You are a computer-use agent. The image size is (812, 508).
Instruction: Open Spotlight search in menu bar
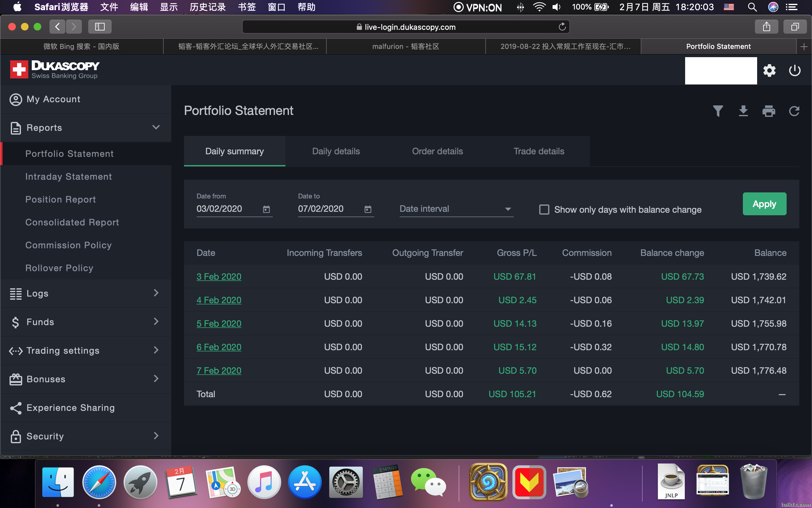[752, 7]
